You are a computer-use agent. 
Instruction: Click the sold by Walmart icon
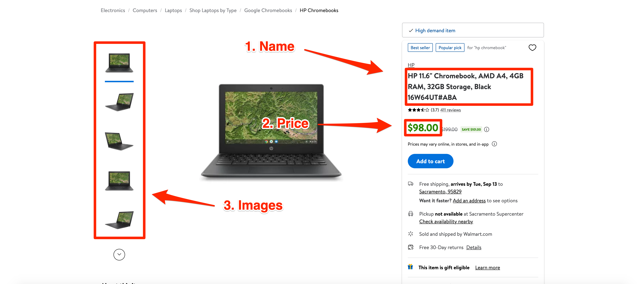(x=410, y=234)
